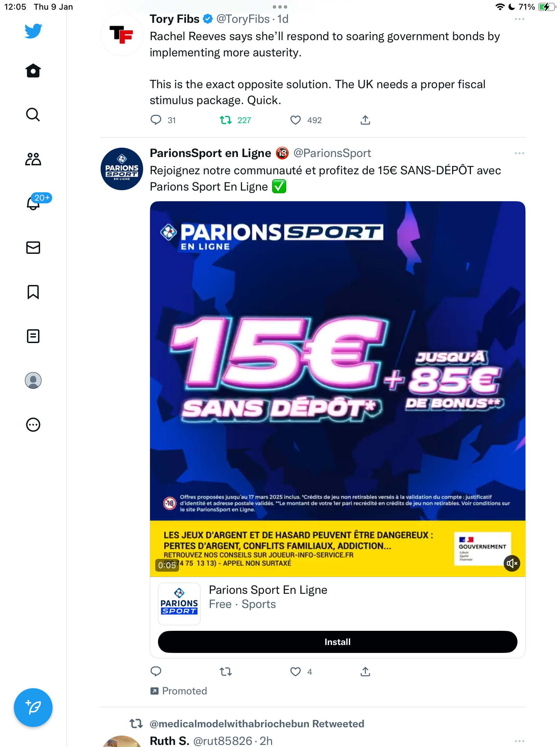Unmute the ParionsSport video ad
The image size is (560, 747).
[x=512, y=563]
